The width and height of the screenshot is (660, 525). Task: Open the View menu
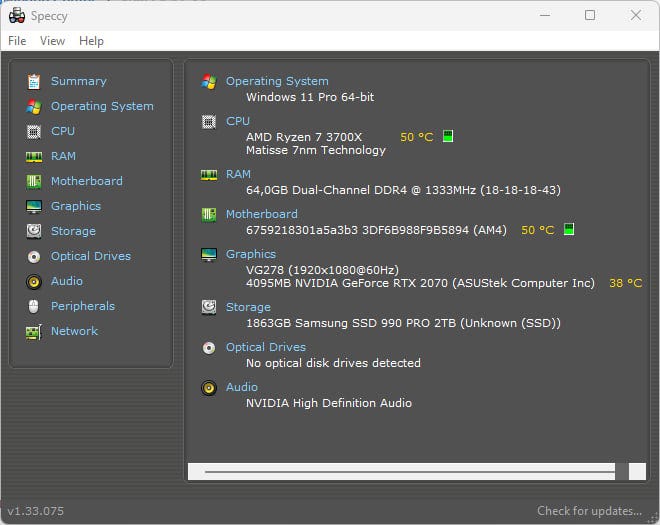click(52, 41)
